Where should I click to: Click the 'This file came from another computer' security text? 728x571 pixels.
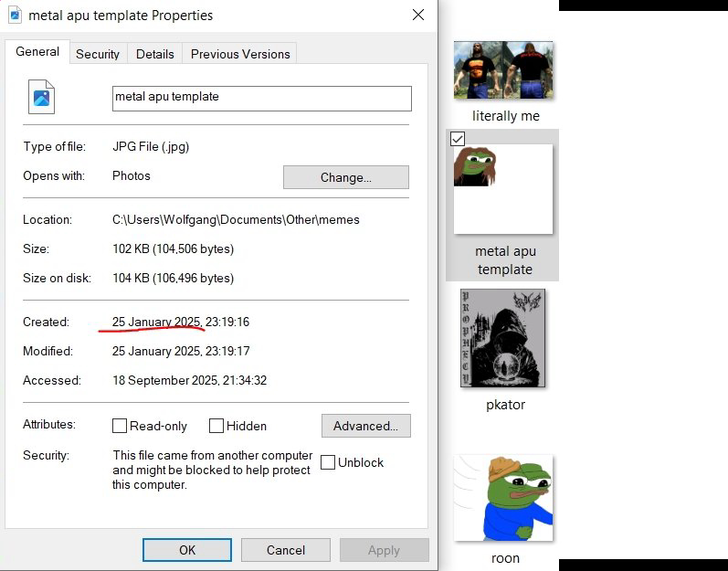pyautogui.click(x=212, y=470)
